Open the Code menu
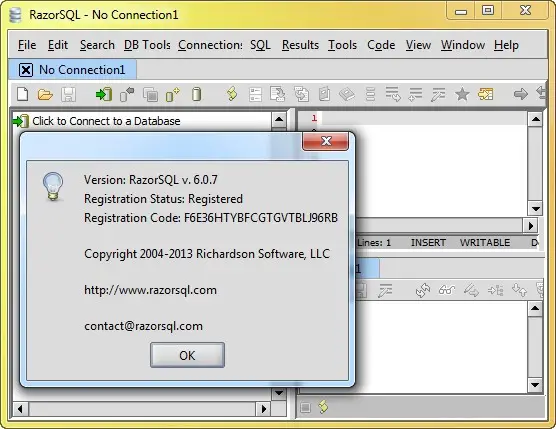This screenshot has width=556, height=429. [381, 45]
